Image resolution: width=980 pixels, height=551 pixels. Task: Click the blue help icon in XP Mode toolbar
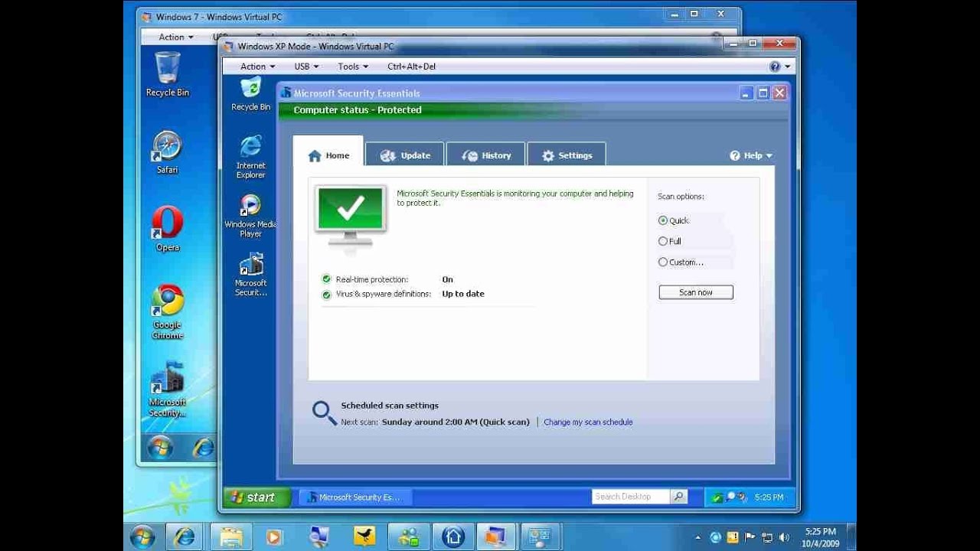point(775,67)
